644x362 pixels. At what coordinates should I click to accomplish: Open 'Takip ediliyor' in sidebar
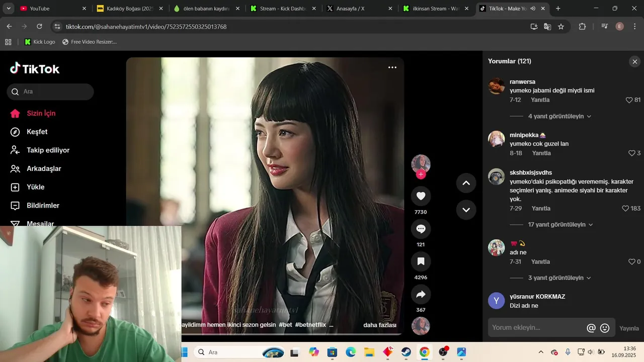tap(40, 150)
